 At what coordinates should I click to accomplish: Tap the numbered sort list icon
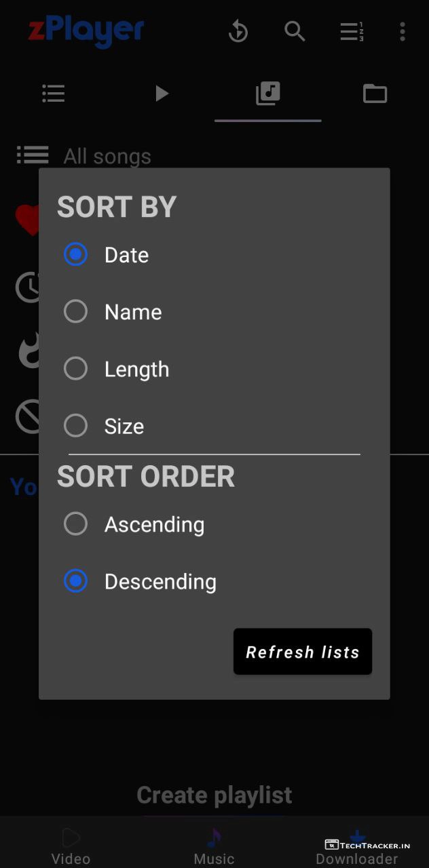[x=352, y=31]
